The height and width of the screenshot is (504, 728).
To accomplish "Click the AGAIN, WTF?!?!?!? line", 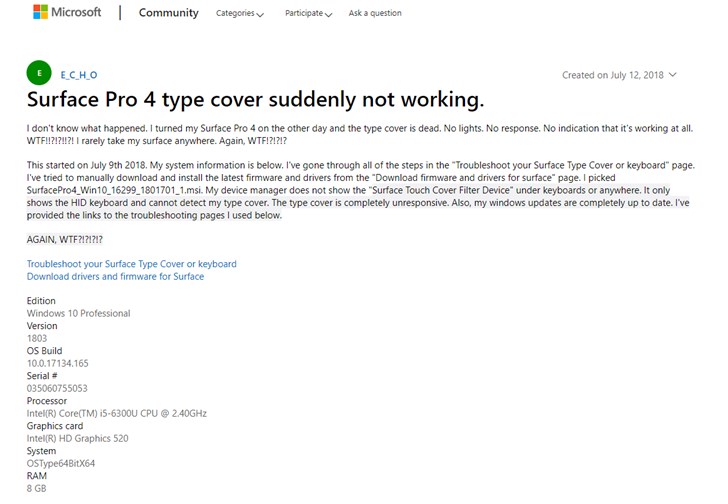I will click(x=65, y=239).
